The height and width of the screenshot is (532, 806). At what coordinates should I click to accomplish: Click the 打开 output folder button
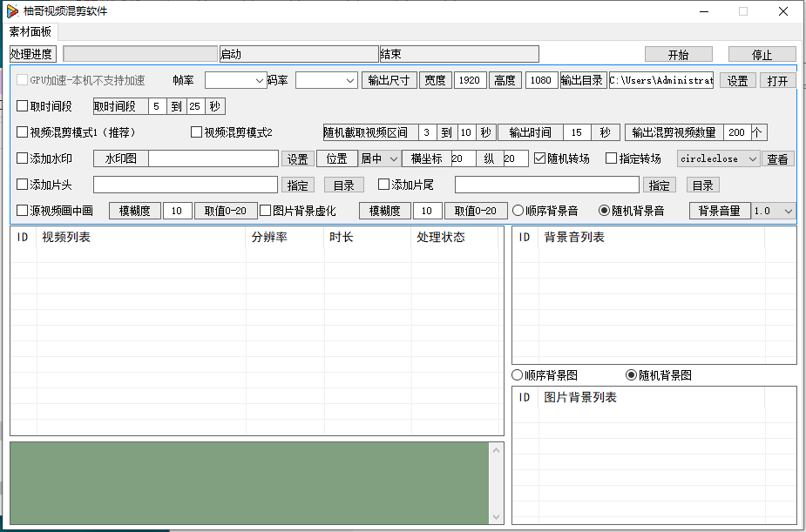coord(778,80)
